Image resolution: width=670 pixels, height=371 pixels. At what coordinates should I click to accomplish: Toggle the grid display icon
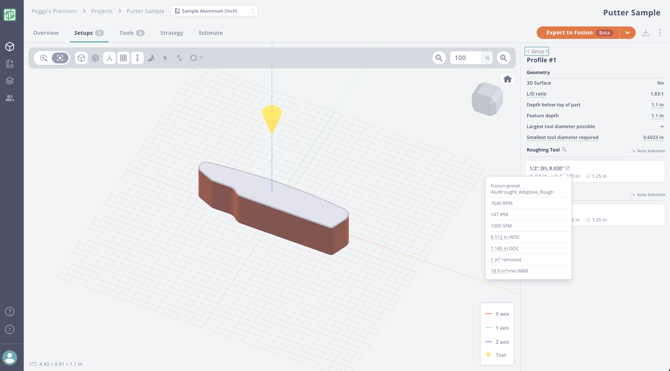click(x=123, y=58)
